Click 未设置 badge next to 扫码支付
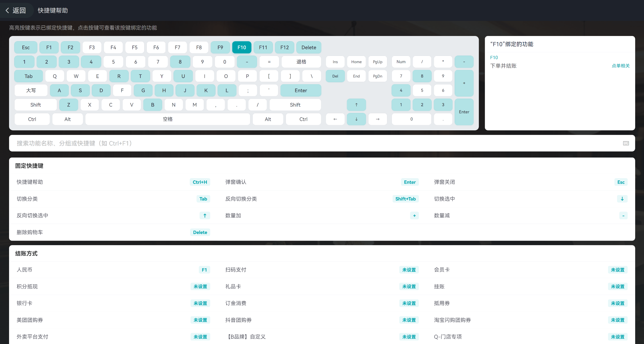Image resolution: width=644 pixels, height=344 pixels. click(409, 270)
